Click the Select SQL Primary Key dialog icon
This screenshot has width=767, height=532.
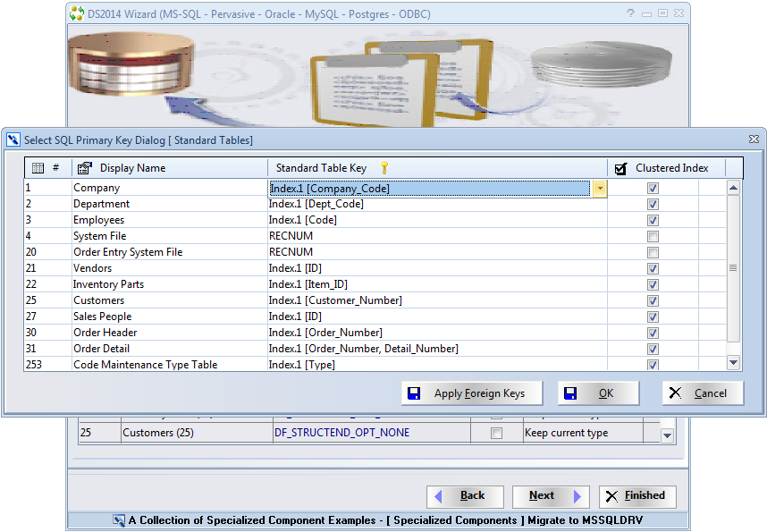(x=13, y=139)
